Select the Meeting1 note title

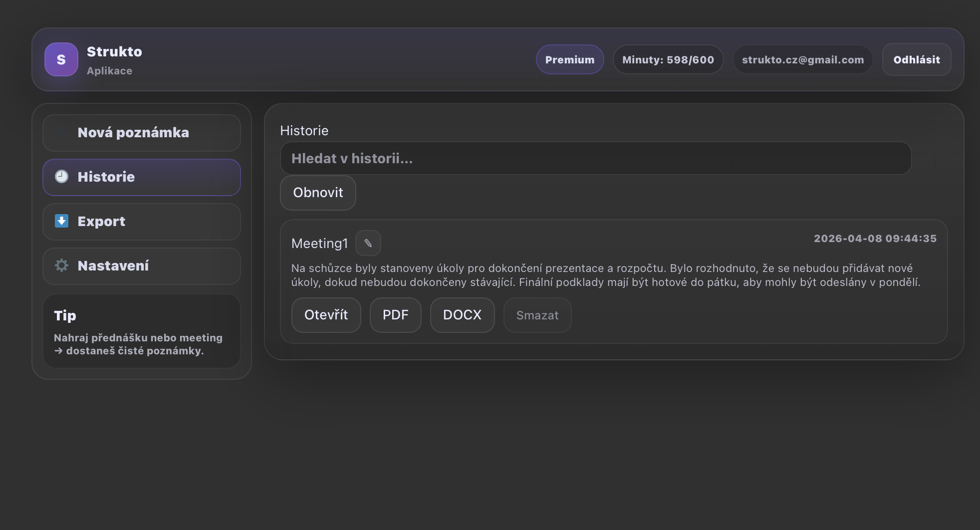319,244
